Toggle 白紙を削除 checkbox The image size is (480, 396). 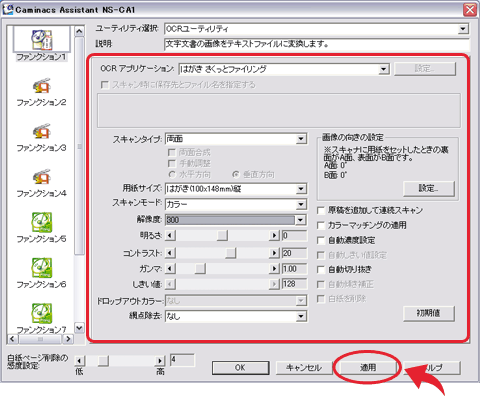click(x=321, y=299)
